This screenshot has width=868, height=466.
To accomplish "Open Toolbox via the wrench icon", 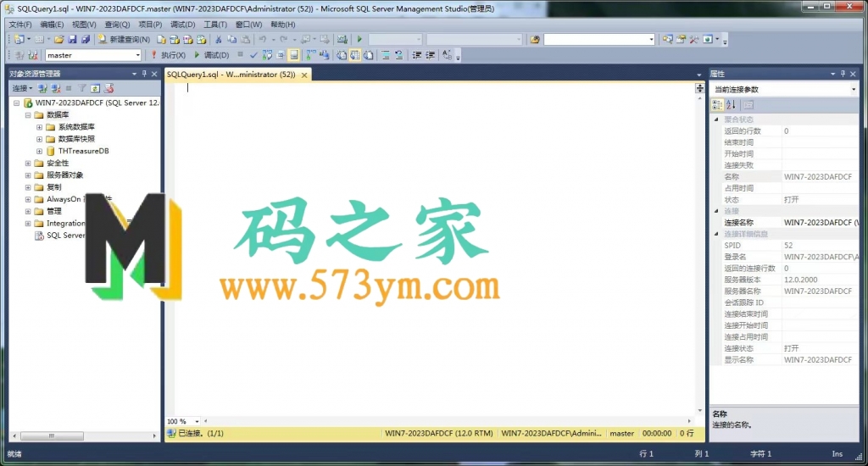I will 693,39.
